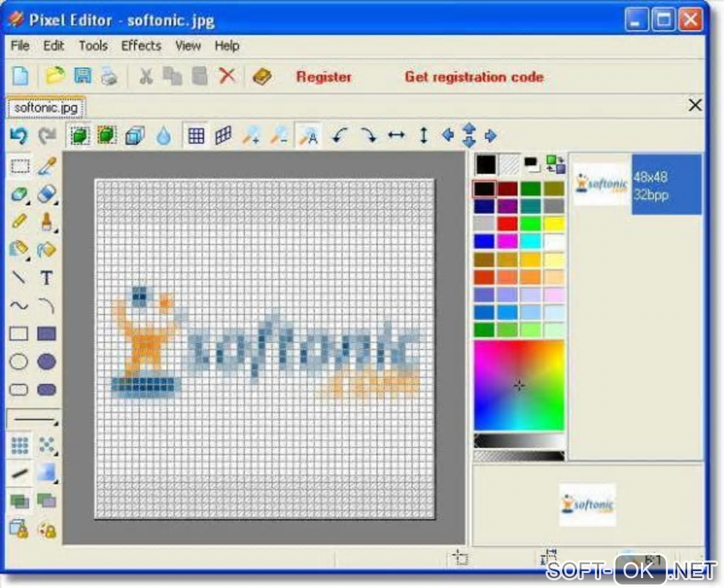Open the View menu
This screenshot has width=724, height=588.
188,45
